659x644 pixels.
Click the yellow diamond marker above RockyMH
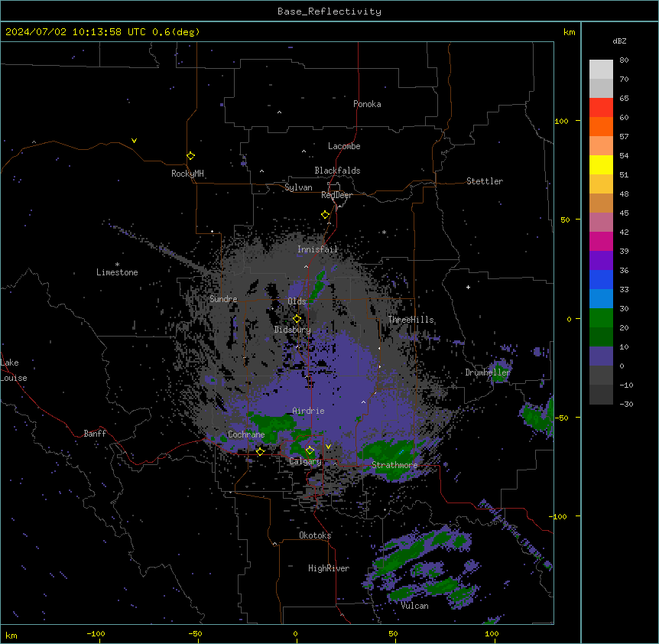coord(190,155)
